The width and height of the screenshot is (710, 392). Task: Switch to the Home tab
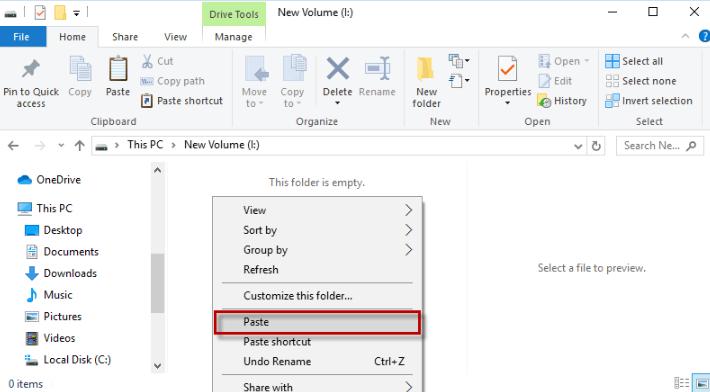(x=72, y=37)
